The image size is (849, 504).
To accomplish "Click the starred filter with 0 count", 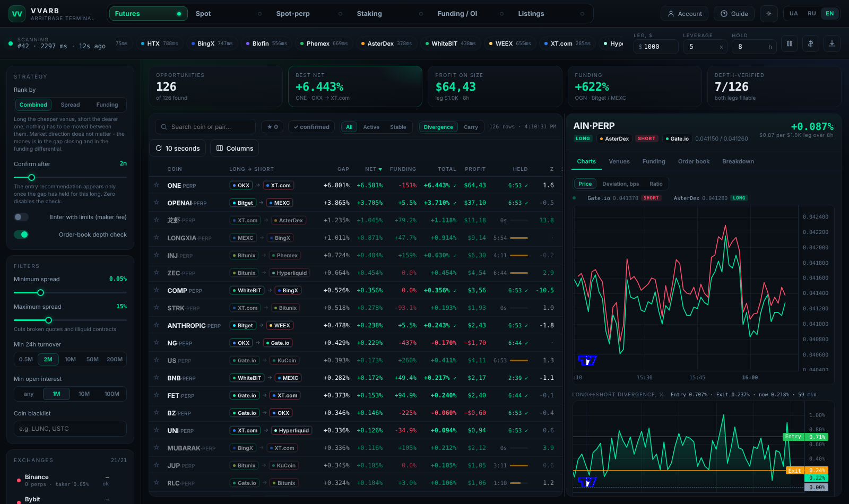I will 273,127.
